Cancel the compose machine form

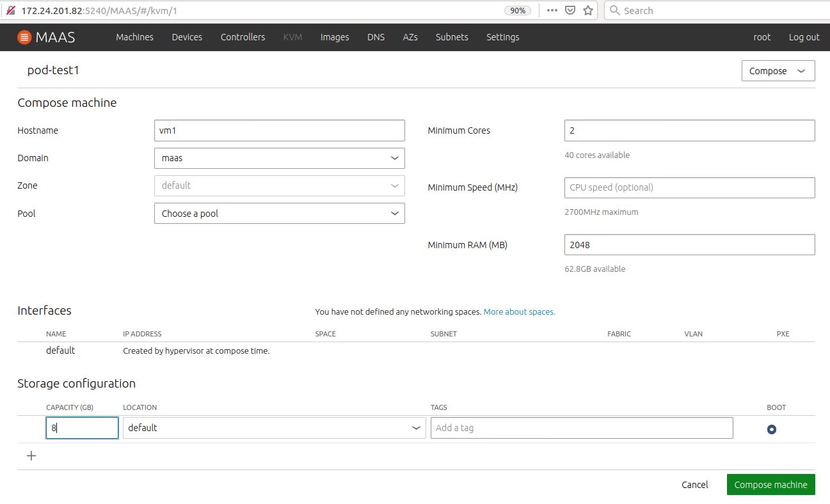pos(695,485)
